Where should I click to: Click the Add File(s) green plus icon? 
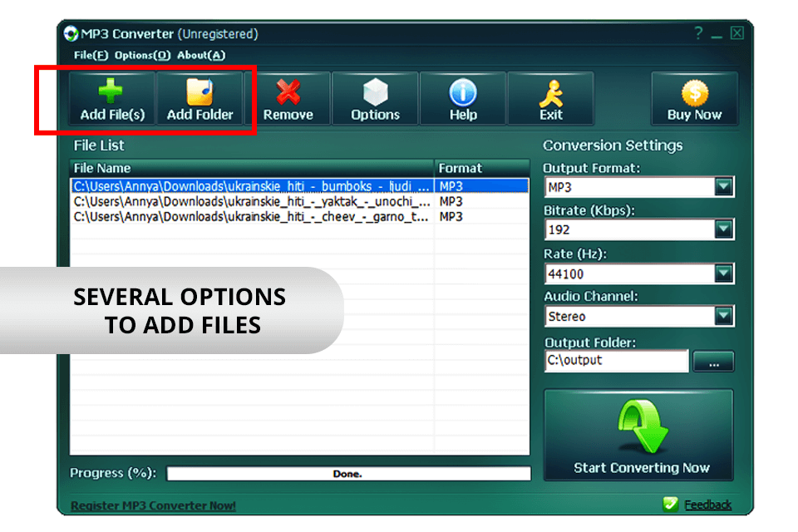pos(111,91)
